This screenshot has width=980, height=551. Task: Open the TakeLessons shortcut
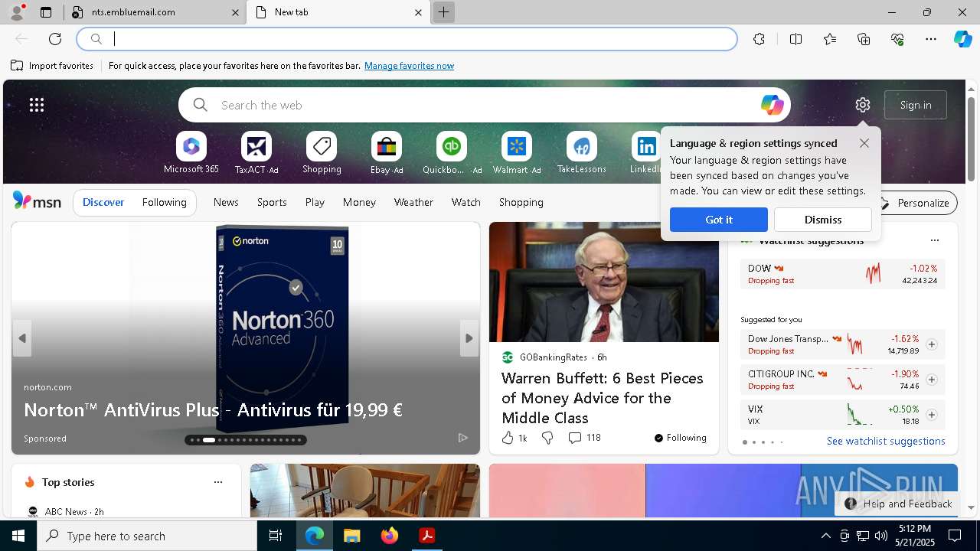point(582,153)
